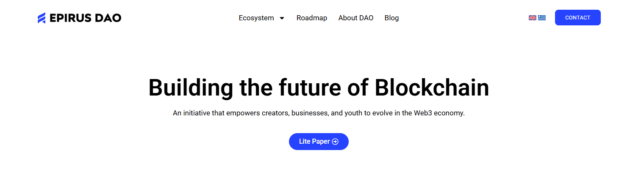Open the Lite Paper button text
The width and height of the screenshot is (644, 194).
(x=314, y=142)
